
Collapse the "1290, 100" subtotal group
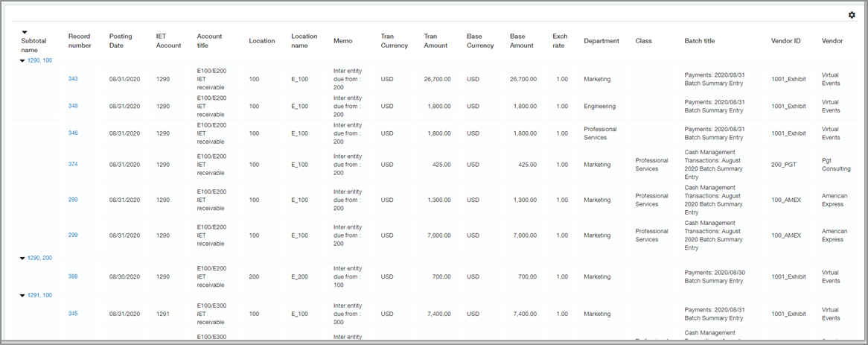pos(22,60)
